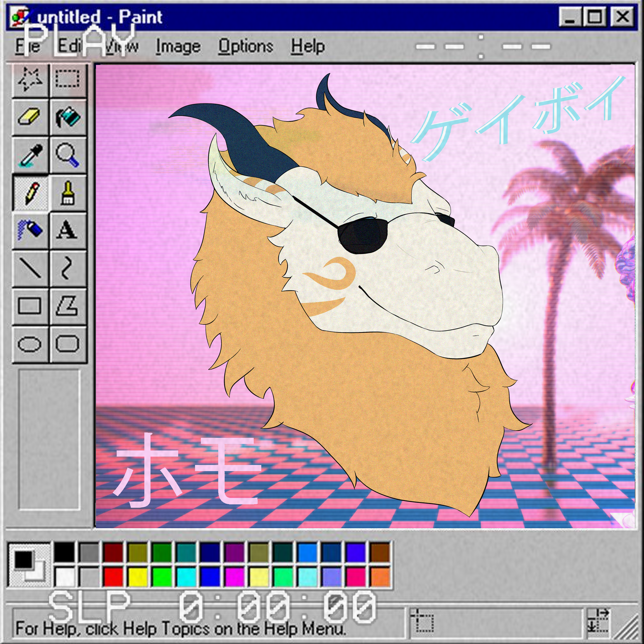Select the Magnifier tool
Screen dimensions: 644x644
(68, 155)
